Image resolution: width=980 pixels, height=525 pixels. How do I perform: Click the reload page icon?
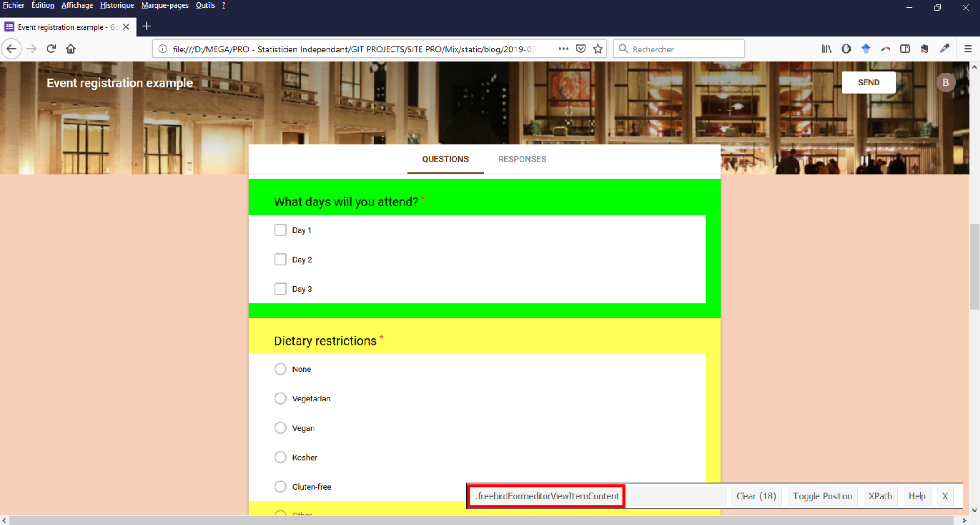pyautogui.click(x=51, y=49)
